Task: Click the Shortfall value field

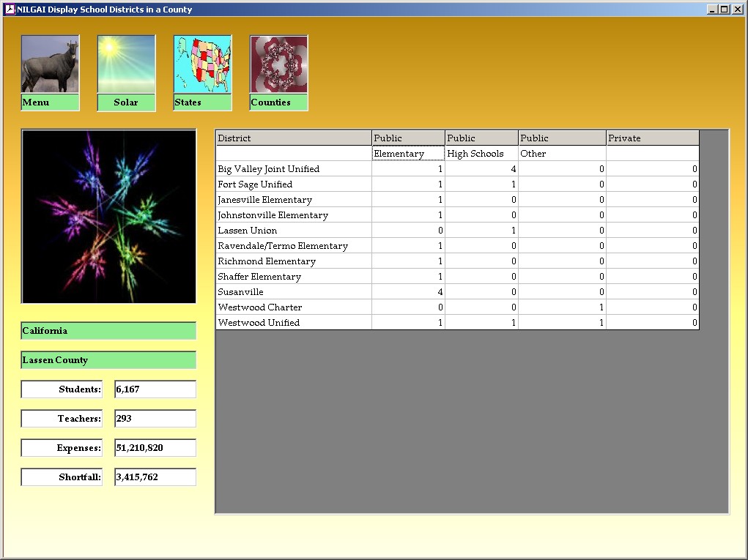Action: [x=155, y=477]
